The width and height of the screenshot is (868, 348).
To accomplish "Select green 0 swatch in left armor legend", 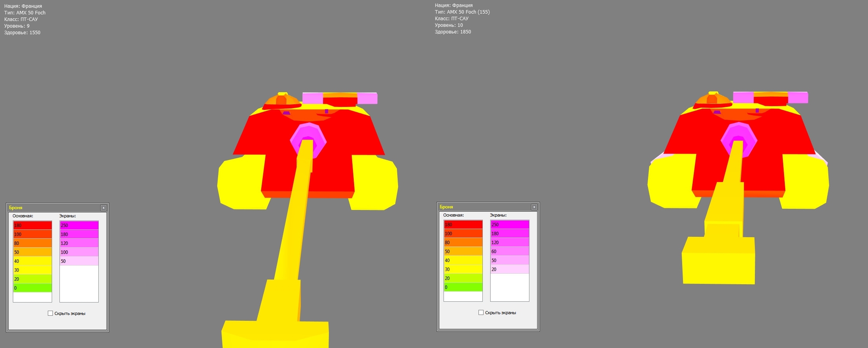I will click(x=33, y=288).
